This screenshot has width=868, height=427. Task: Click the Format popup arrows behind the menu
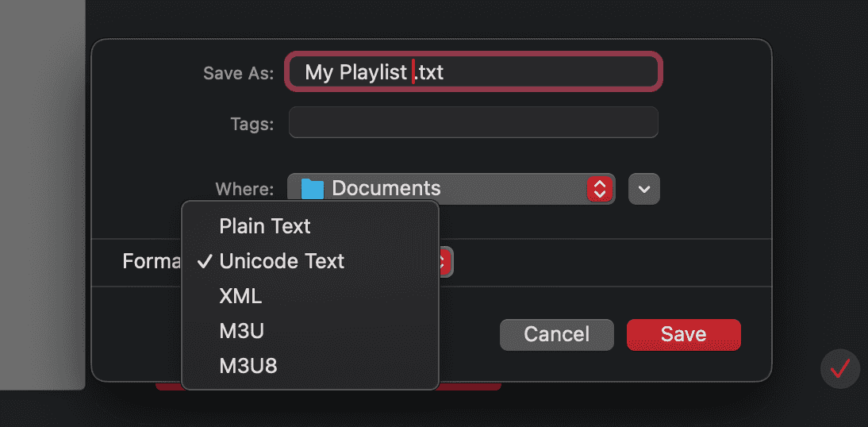445,263
